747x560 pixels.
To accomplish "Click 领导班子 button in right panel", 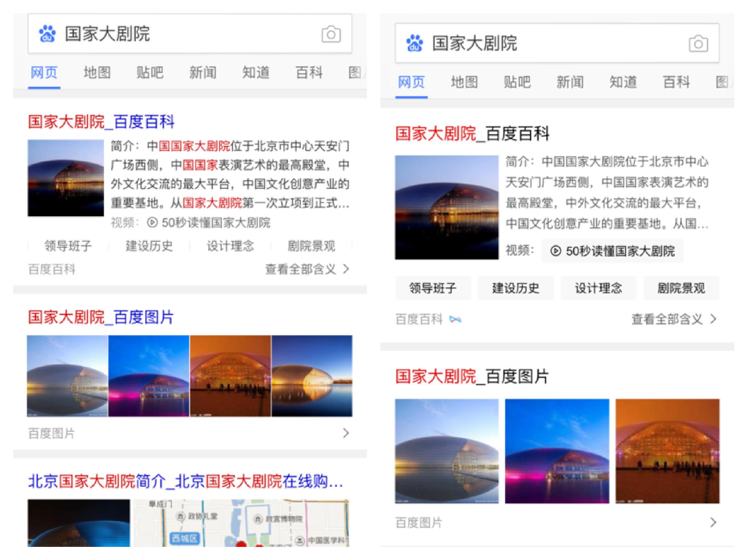I will (433, 288).
